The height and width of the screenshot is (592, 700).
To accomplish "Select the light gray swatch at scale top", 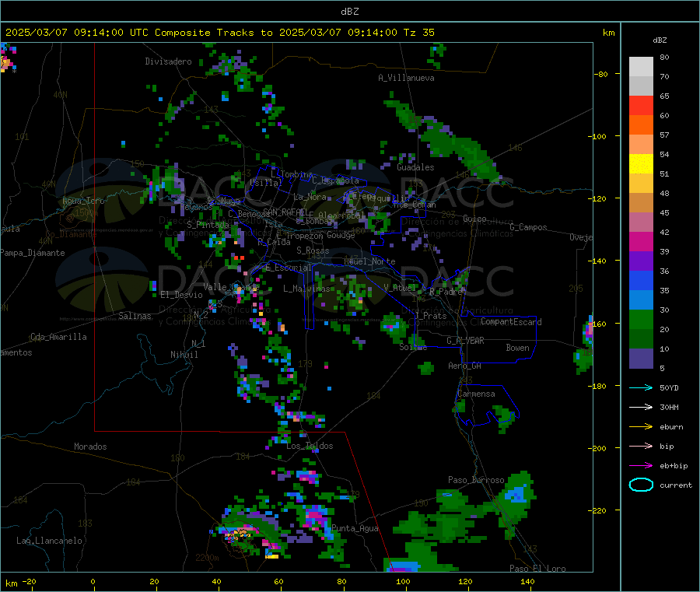I will [x=641, y=67].
